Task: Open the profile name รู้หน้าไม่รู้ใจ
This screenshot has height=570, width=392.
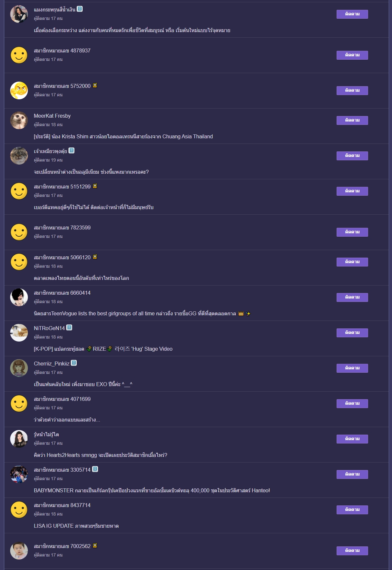Action: [x=46, y=434]
